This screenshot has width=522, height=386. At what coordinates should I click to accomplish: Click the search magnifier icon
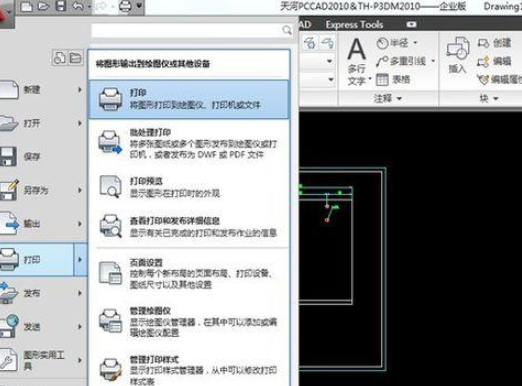(x=287, y=30)
